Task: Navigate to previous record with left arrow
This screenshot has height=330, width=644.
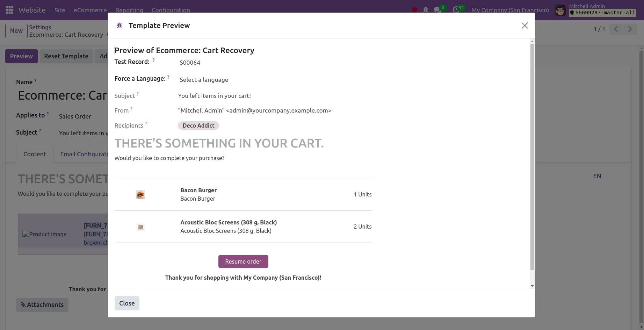Action: [x=616, y=29]
